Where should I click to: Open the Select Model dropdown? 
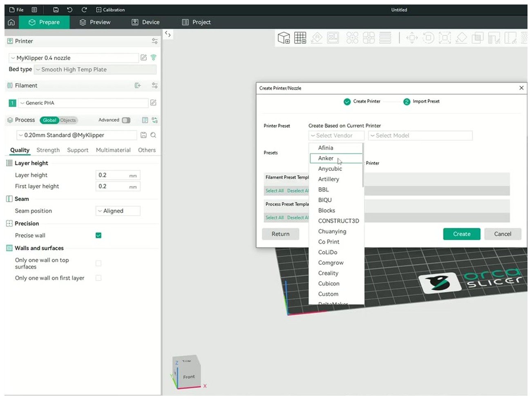click(x=420, y=136)
